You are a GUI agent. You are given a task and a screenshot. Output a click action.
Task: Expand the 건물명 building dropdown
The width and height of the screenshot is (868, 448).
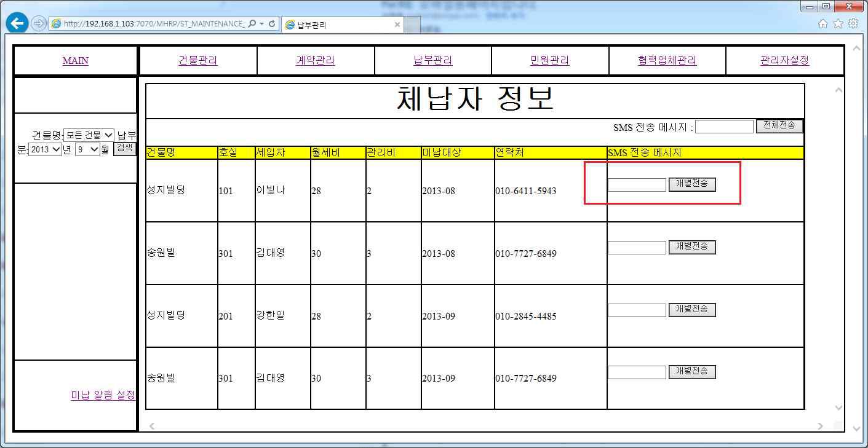pyautogui.click(x=89, y=135)
